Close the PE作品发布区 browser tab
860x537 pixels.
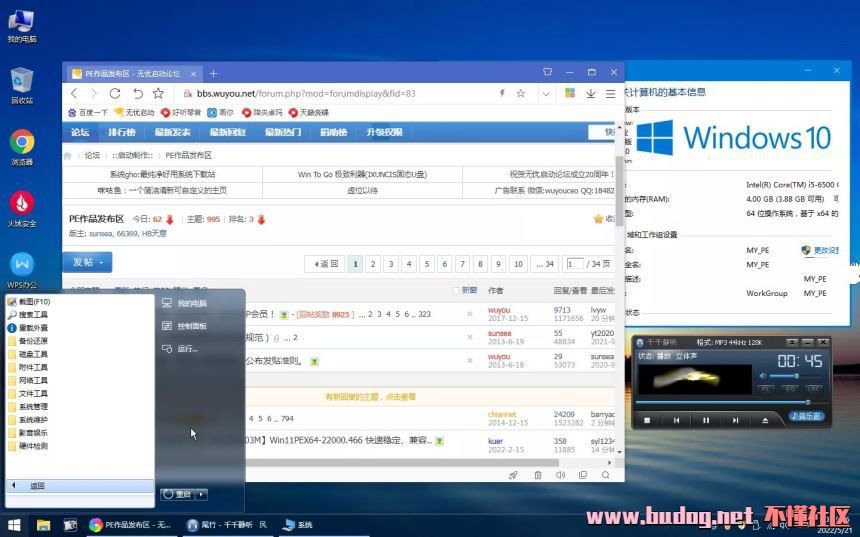tap(193, 74)
